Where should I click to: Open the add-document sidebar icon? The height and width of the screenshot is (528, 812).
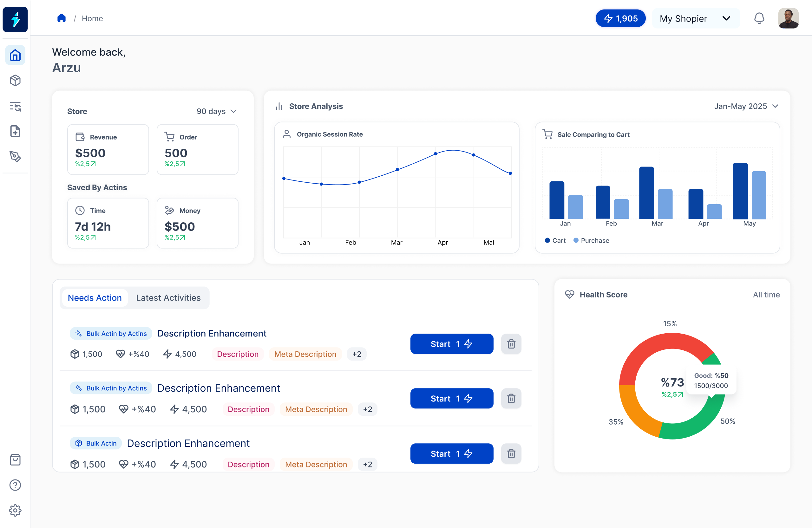click(15, 131)
